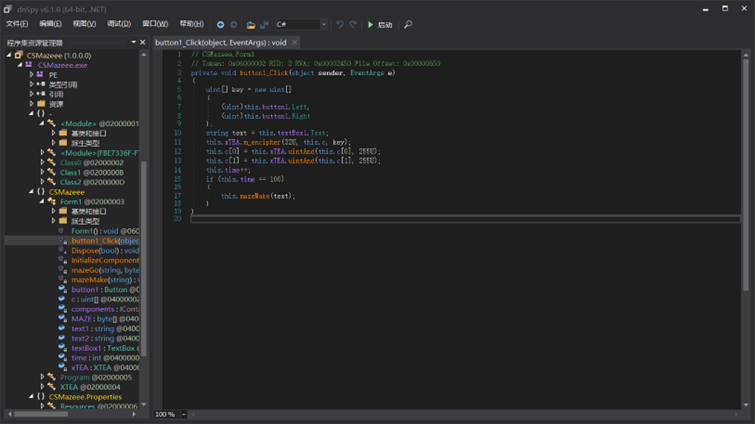Click the Navigate Forward arrow icon
The image size is (755, 424).
coord(234,24)
